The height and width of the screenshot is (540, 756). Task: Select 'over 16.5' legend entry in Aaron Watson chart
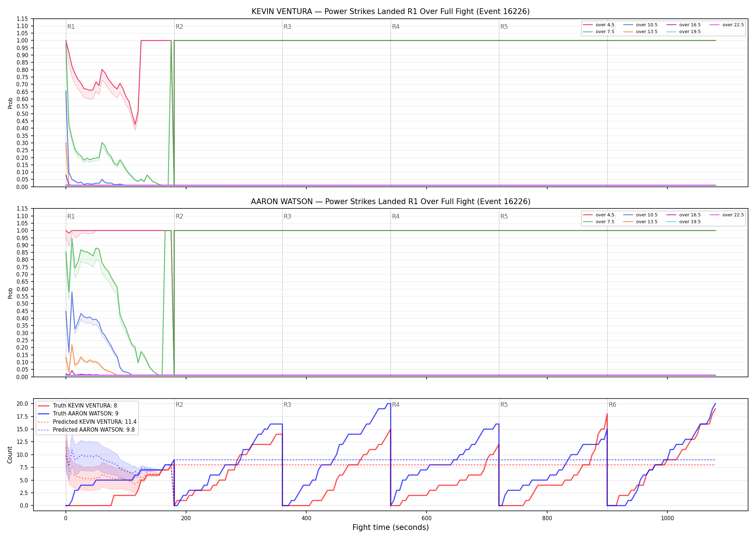click(683, 215)
